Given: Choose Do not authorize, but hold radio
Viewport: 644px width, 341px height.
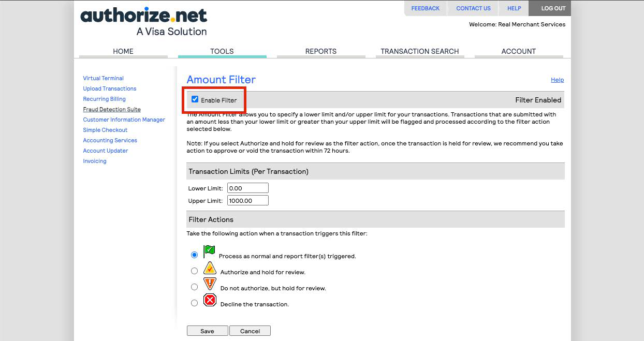Looking at the screenshot, I should click(194, 287).
